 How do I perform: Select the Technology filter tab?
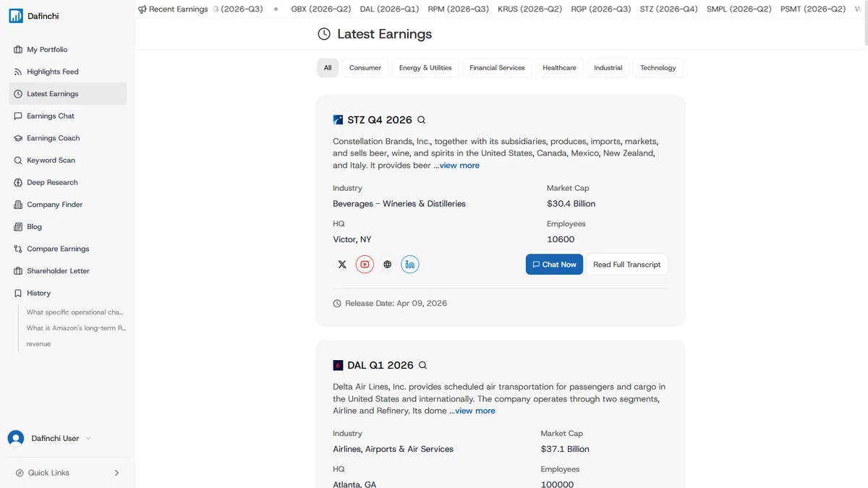coord(658,68)
